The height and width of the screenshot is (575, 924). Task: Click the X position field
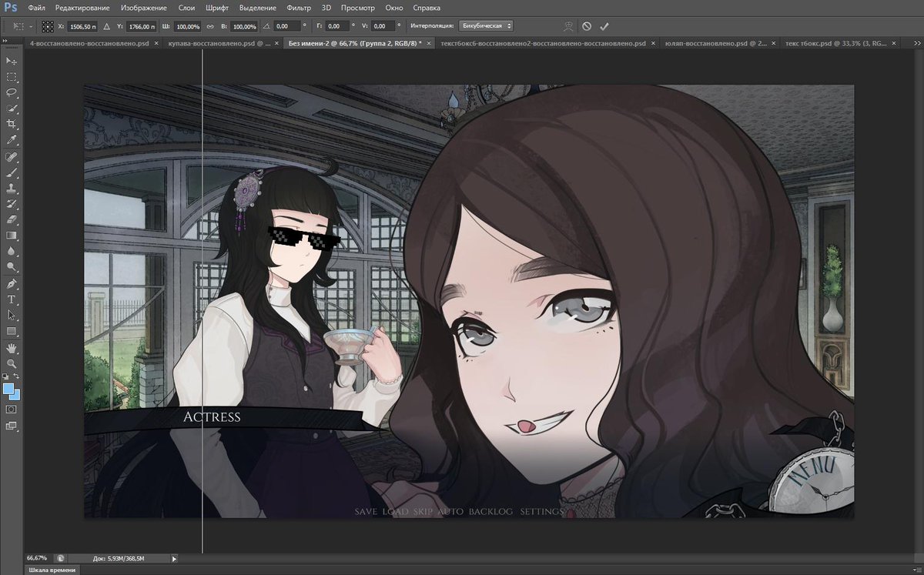click(83, 26)
